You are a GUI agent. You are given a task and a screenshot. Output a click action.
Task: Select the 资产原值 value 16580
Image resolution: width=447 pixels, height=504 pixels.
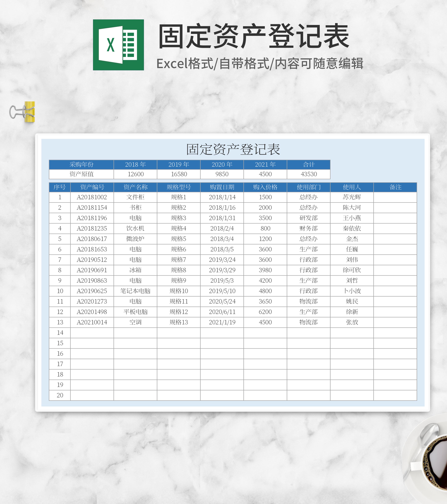[179, 174]
